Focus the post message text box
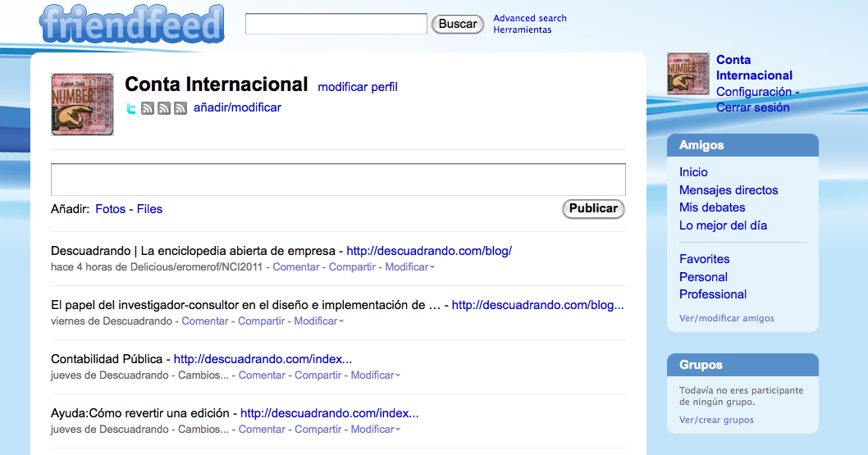868x455 pixels. point(338,180)
